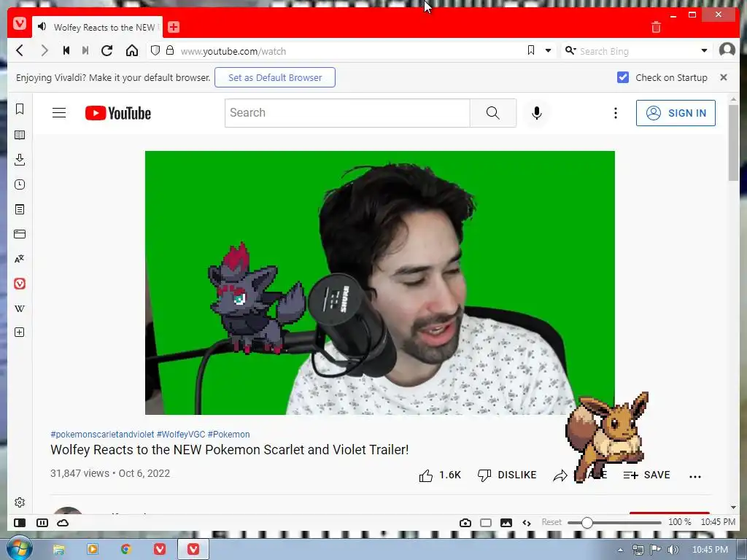
Task: Open the History panel
Action: [x=20, y=184]
